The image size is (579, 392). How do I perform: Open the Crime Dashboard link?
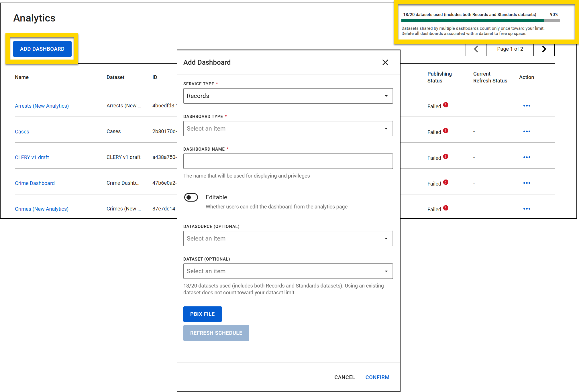[35, 183]
